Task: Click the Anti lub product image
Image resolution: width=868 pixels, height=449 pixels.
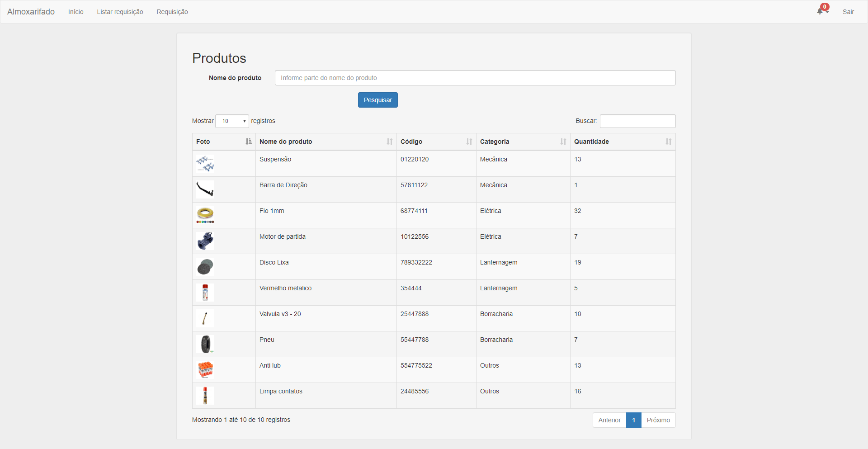Action: coord(205,369)
